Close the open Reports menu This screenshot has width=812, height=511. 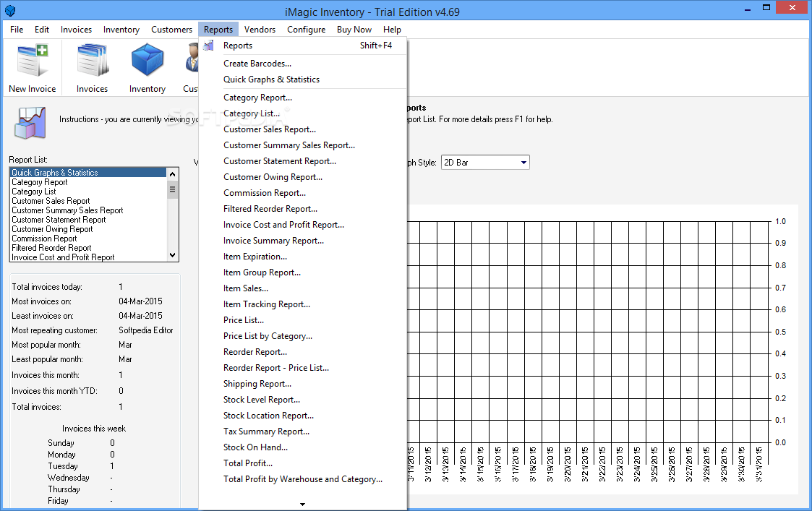pos(218,30)
